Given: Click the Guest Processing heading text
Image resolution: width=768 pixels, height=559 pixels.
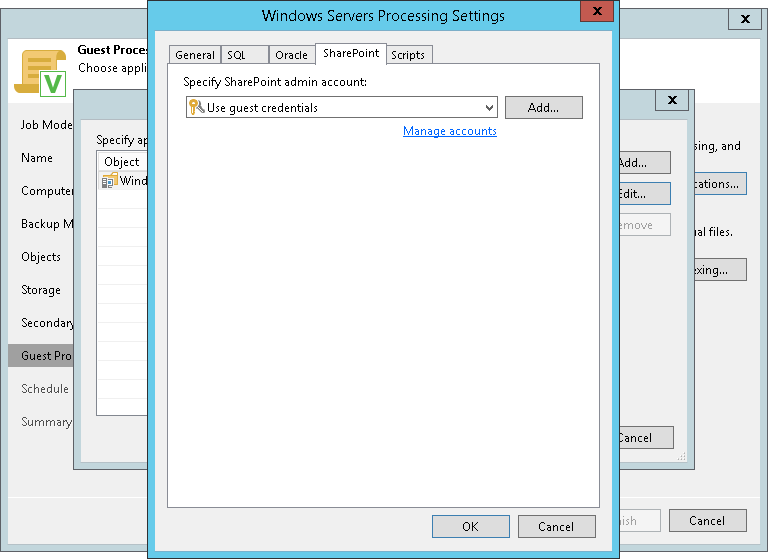Looking at the screenshot, I should pos(112,50).
